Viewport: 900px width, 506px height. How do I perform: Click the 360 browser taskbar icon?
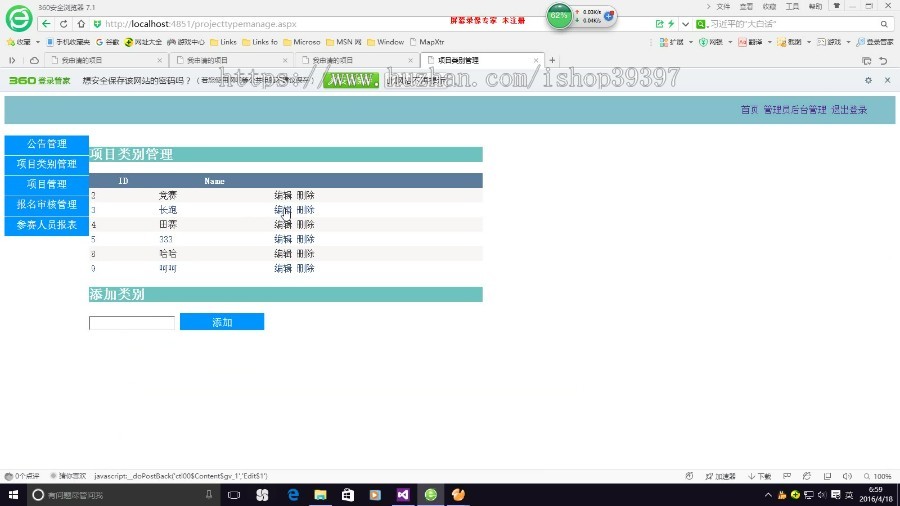430,495
